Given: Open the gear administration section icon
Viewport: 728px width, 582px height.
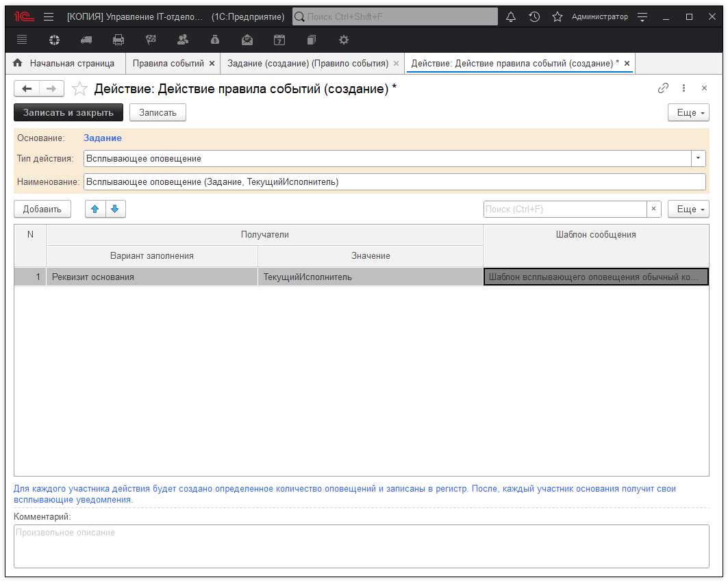Looking at the screenshot, I should pos(344,40).
